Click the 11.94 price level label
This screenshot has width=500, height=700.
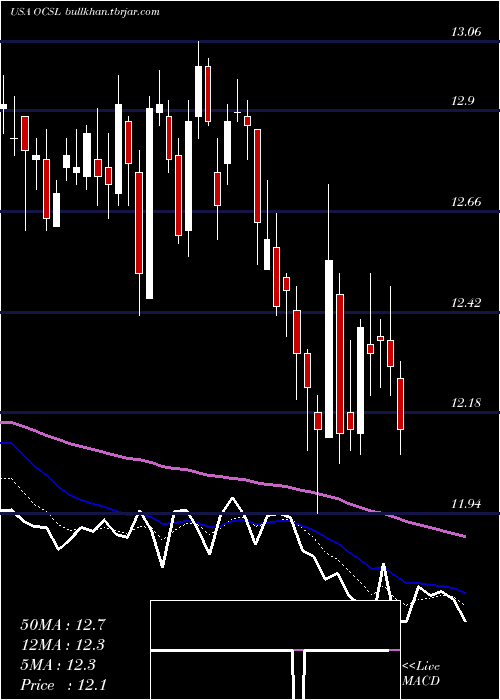pyautogui.click(x=466, y=504)
